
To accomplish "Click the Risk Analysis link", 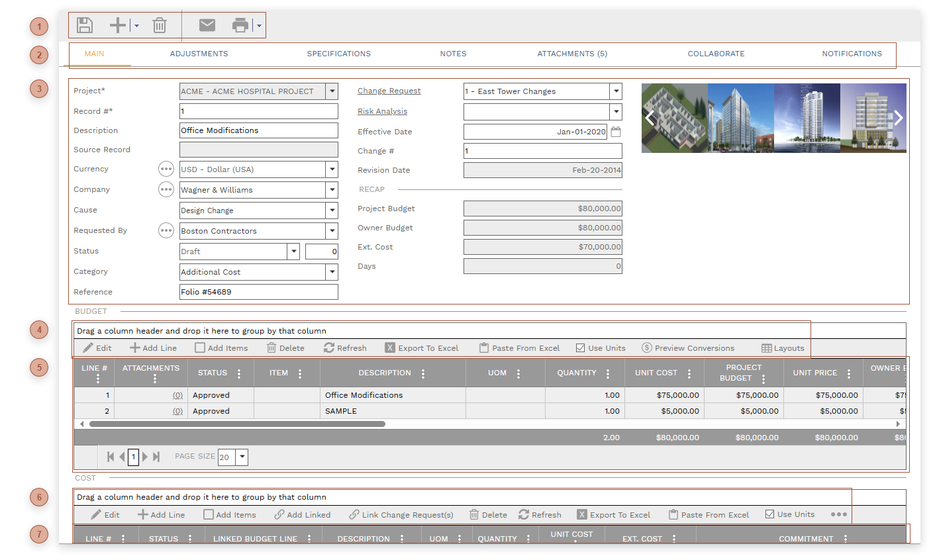I will pyautogui.click(x=382, y=112).
